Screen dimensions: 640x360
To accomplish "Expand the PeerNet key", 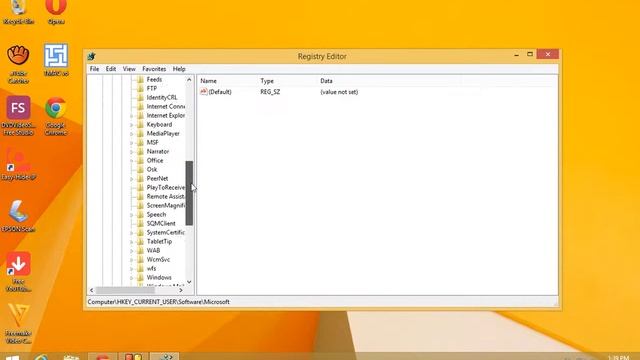I will click(x=131, y=179).
